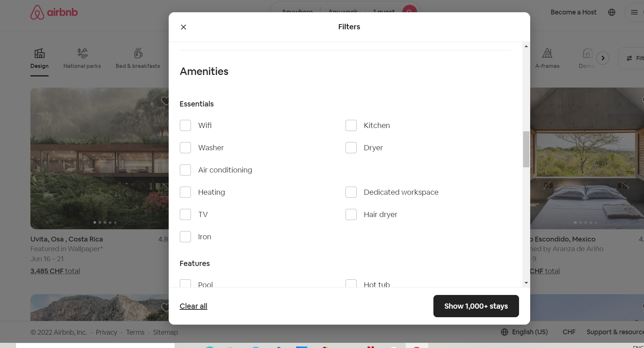Click the Features subheading
The width and height of the screenshot is (644, 348).
[x=195, y=263]
